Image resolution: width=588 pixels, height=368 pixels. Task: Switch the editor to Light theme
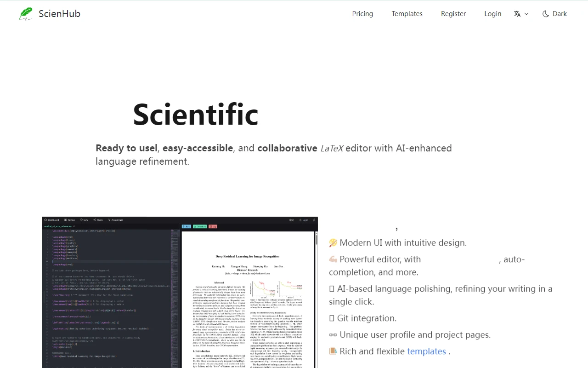(x=304, y=220)
